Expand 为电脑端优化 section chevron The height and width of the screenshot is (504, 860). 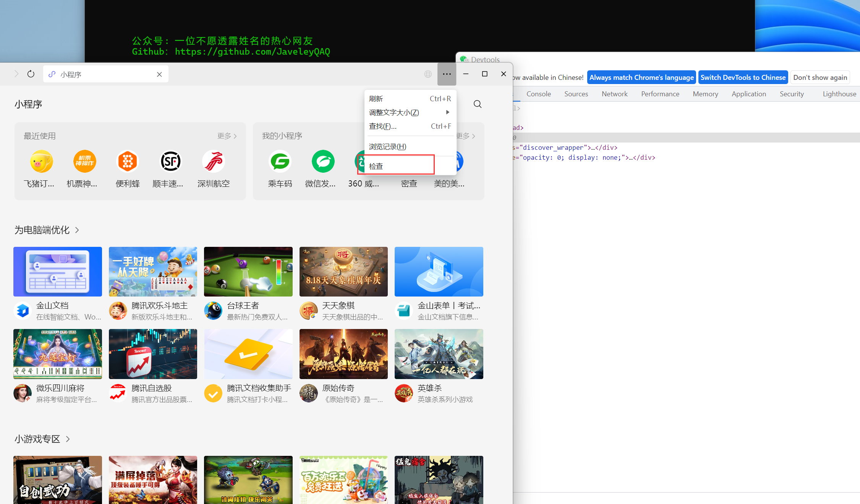click(x=77, y=230)
